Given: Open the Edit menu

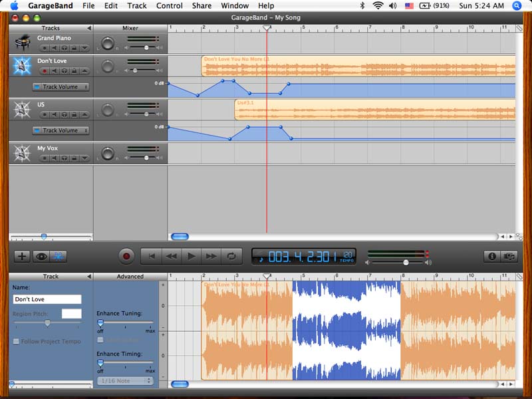Looking at the screenshot, I should 111,6.
